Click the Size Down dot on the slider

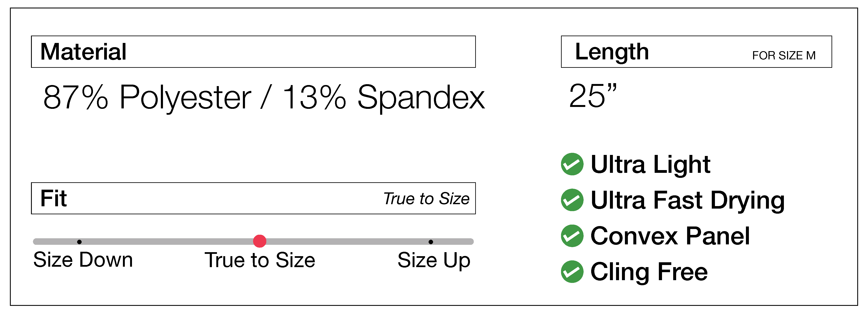(79, 242)
